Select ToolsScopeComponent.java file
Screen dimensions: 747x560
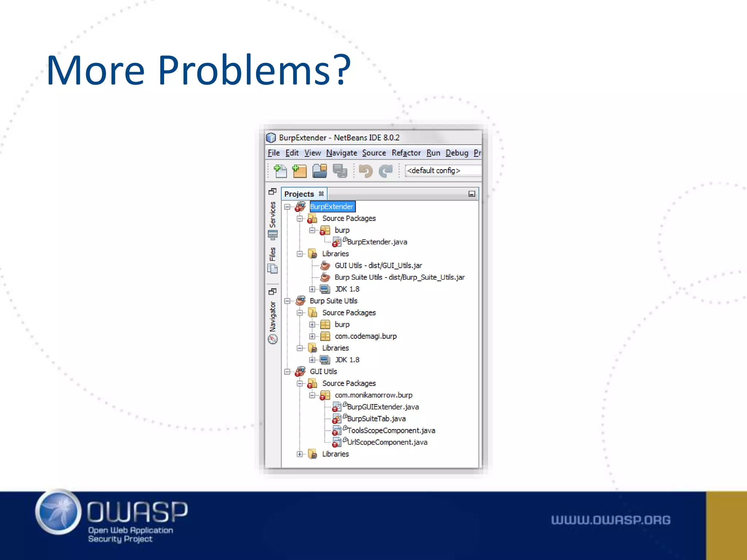[x=391, y=430]
